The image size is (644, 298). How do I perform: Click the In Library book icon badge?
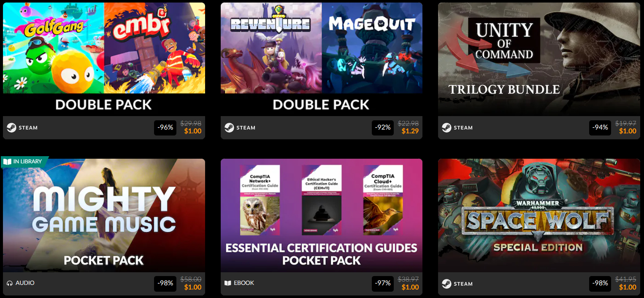point(7,161)
